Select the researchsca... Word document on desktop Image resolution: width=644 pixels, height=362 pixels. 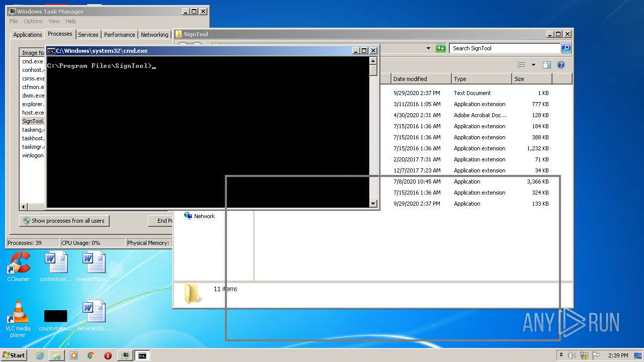94,267
